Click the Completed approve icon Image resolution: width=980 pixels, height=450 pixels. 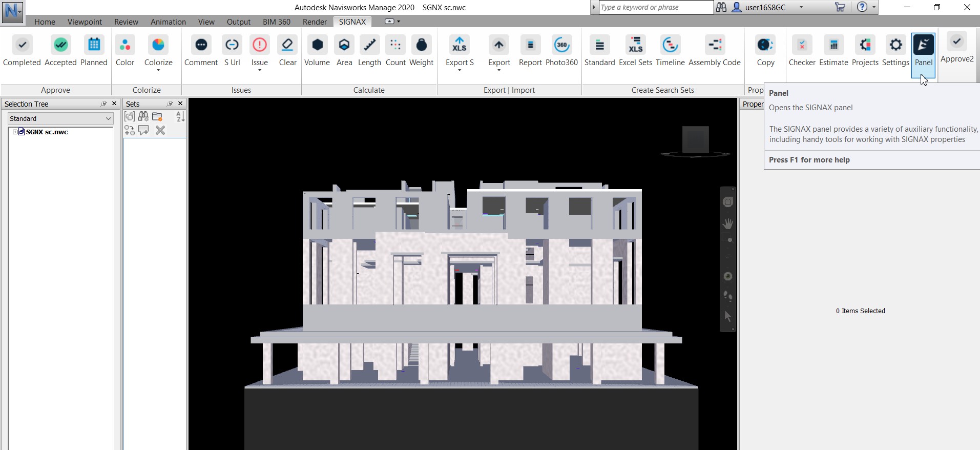tap(22, 45)
